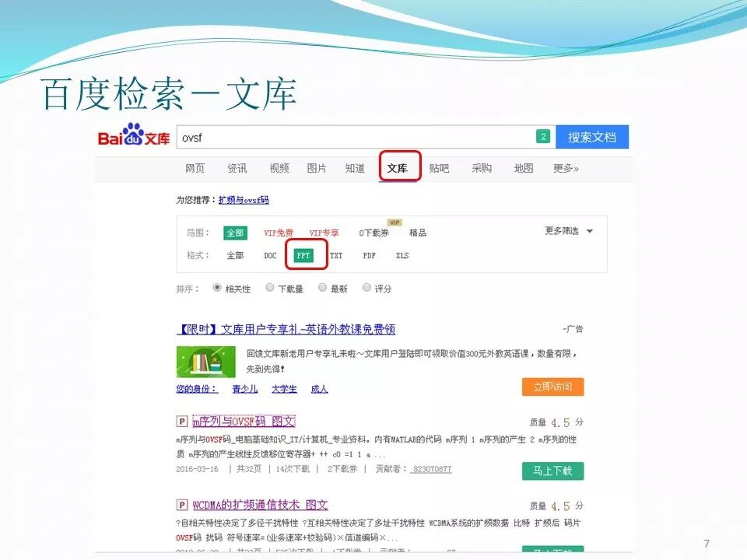
Task: Open the result m序列与OVSF码_图文
Action: click(x=244, y=422)
